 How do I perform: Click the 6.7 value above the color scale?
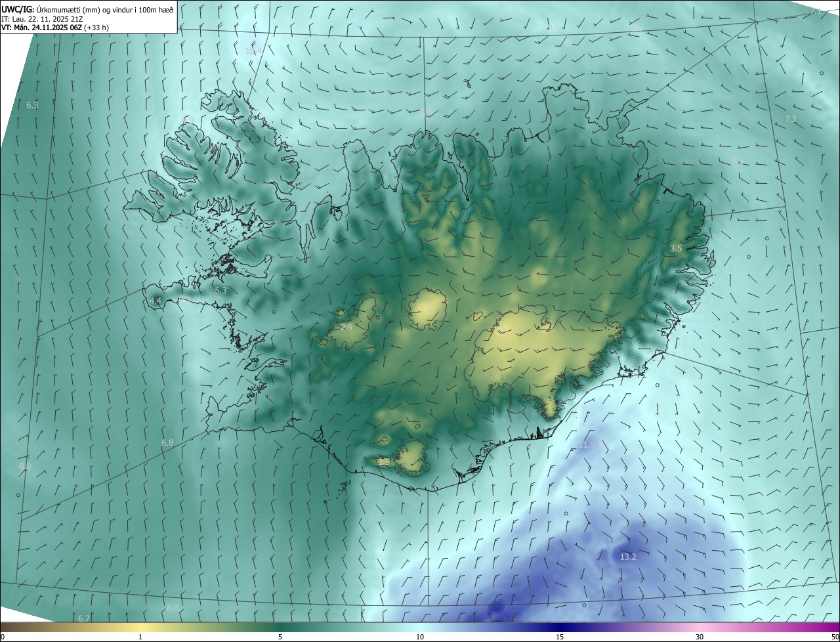[x=83, y=618]
